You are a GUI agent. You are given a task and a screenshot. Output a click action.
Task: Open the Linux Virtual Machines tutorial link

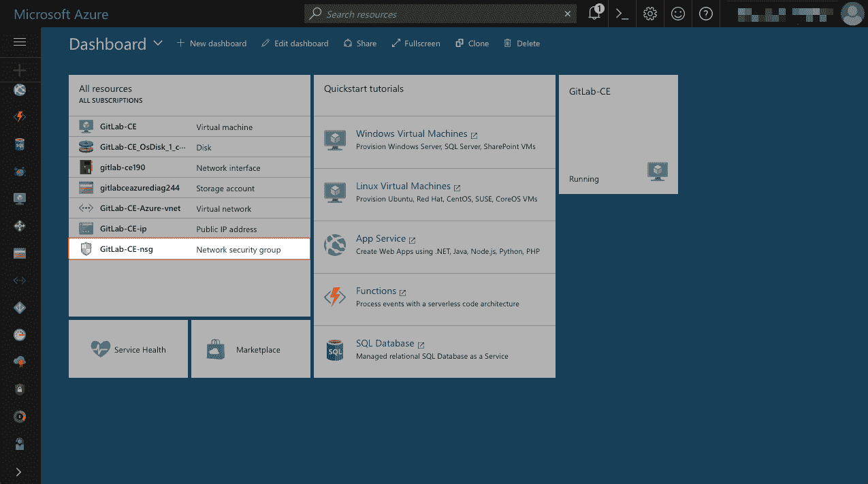pos(403,185)
